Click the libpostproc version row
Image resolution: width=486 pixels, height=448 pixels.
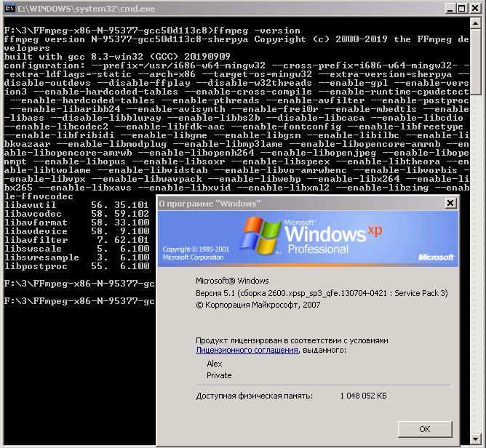point(76,266)
